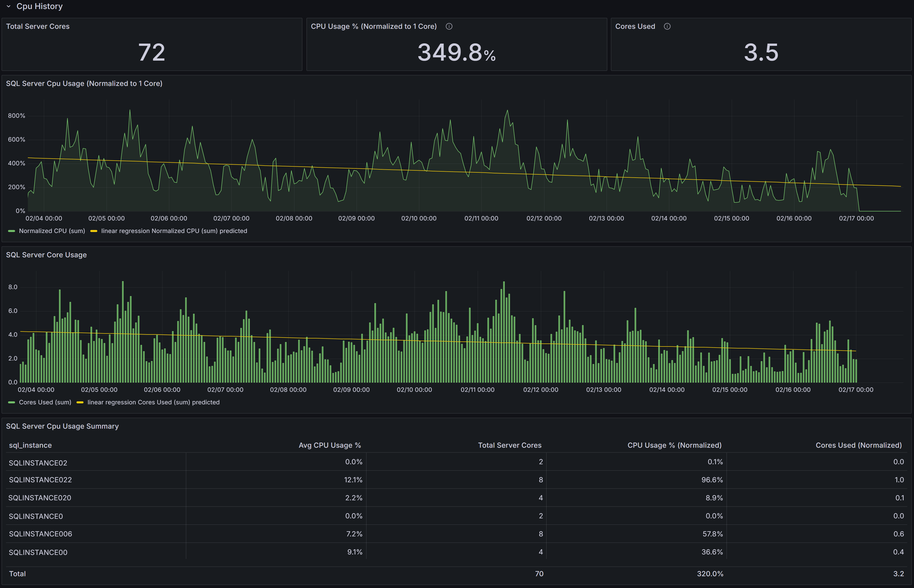Click green legend icon for Cores Used (sum)
The width and height of the screenshot is (914, 588).
[12, 402]
